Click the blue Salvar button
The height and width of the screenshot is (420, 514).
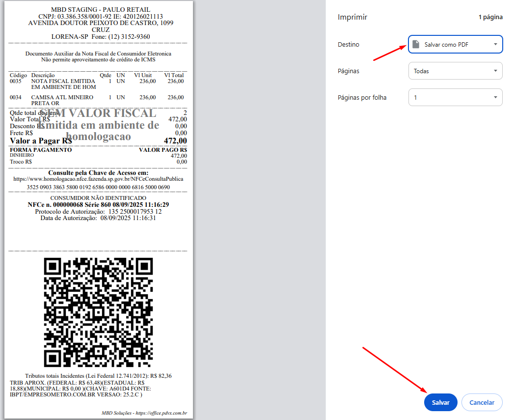440,402
